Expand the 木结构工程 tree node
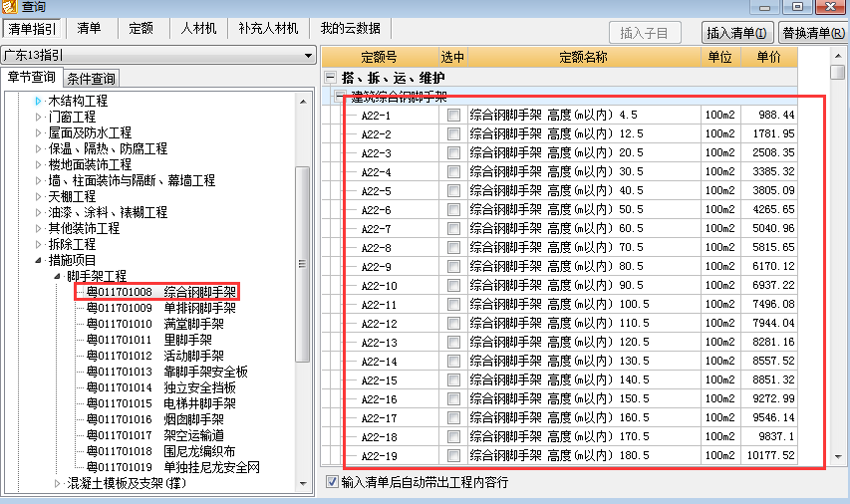 [x=38, y=101]
